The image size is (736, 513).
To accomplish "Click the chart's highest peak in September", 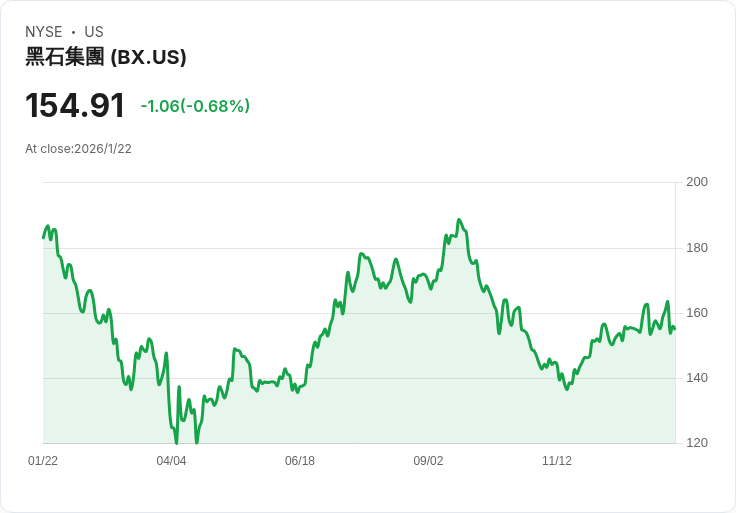I will pos(459,220).
